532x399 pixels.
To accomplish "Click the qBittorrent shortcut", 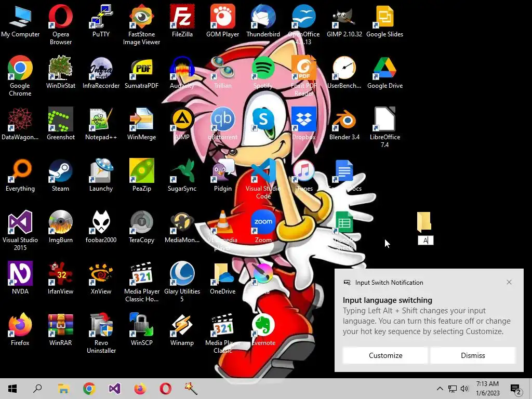I will tap(222, 119).
